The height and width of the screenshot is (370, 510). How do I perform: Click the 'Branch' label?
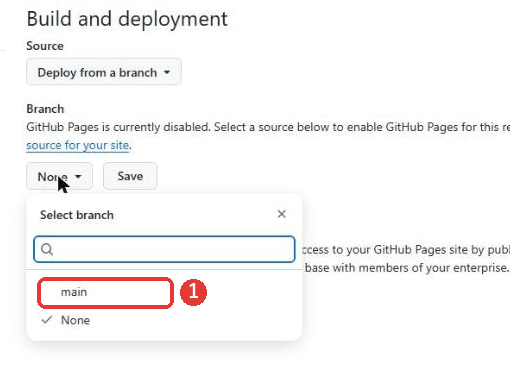click(45, 109)
